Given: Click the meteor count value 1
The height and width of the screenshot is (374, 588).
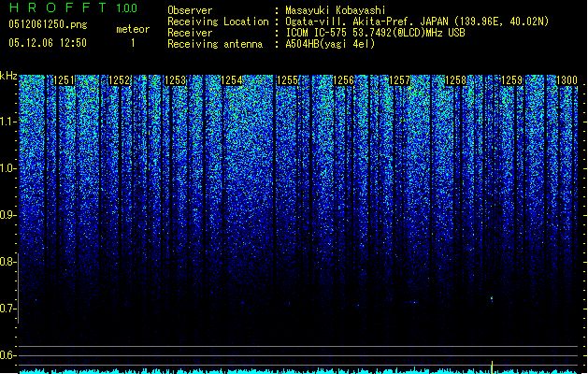Looking at the screenshot, I should click(x=133, y=43).
